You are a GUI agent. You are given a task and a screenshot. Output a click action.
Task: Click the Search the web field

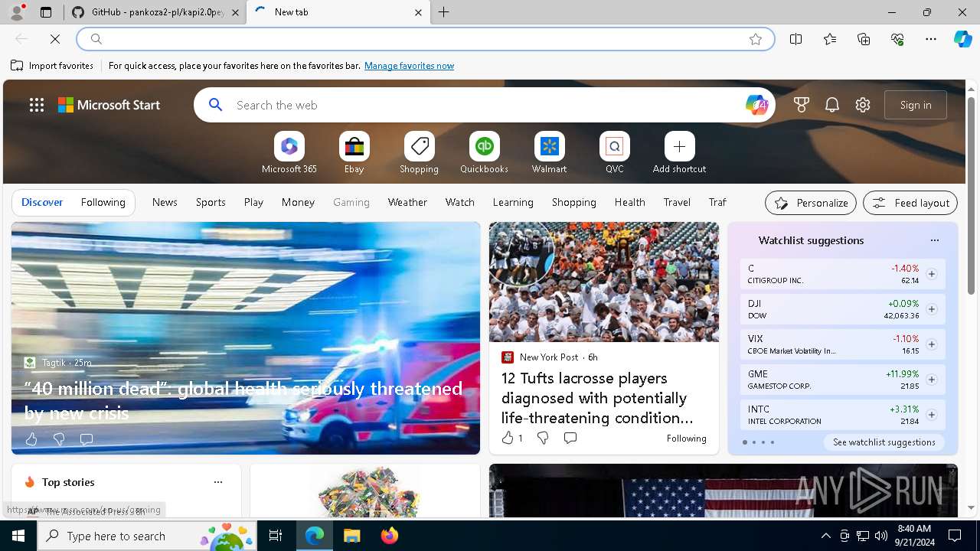coord(485,105)
